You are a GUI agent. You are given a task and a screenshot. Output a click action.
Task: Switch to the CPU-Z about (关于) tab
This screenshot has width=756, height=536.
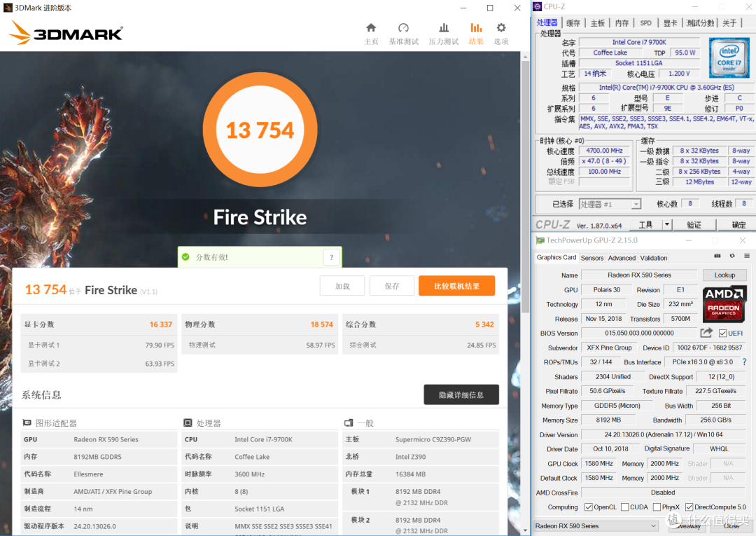(x=729, y=22)
